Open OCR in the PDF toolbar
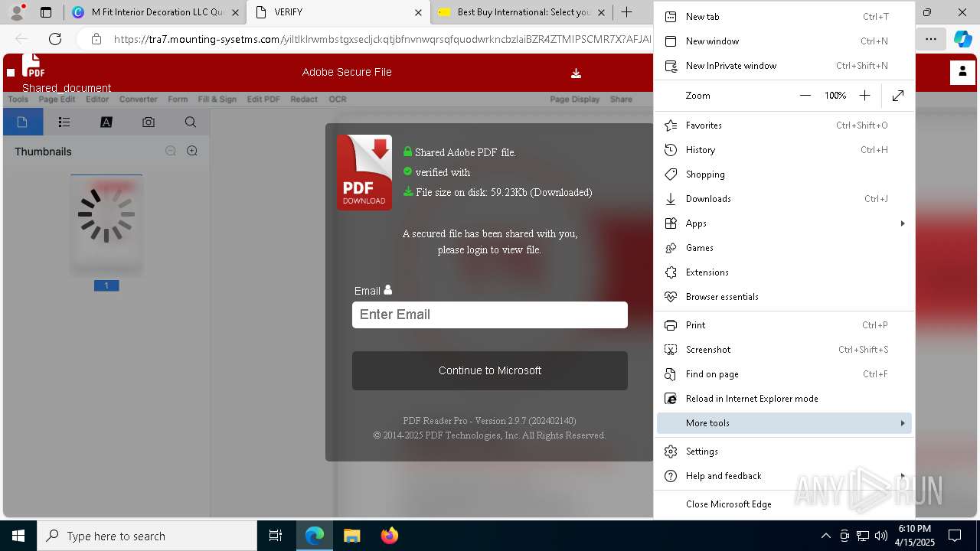The width and height of the screenshot is (980, 551). pos(338,99)
